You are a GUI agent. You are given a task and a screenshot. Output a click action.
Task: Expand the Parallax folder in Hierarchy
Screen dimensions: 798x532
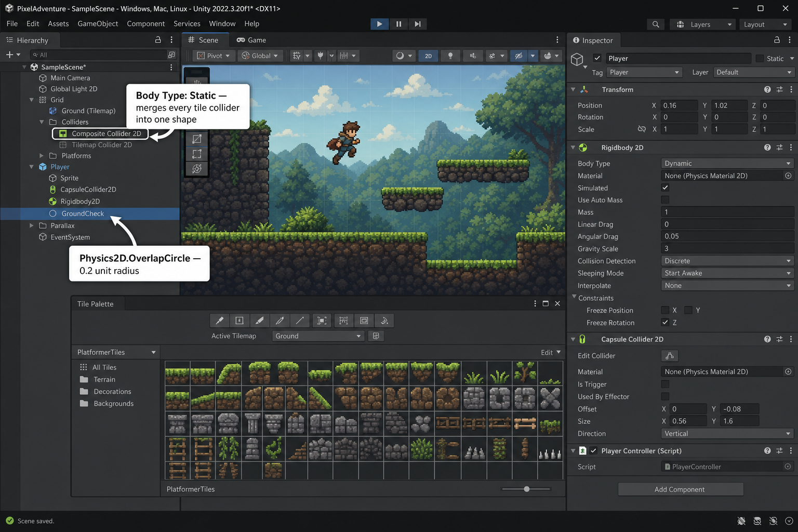pos(32,225)
